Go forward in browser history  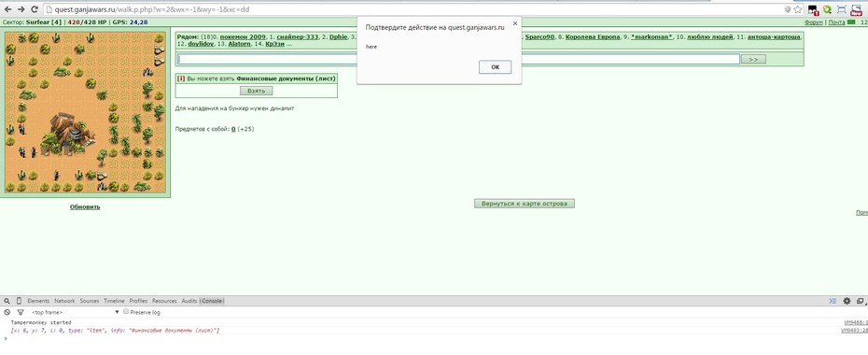[21, 9]
